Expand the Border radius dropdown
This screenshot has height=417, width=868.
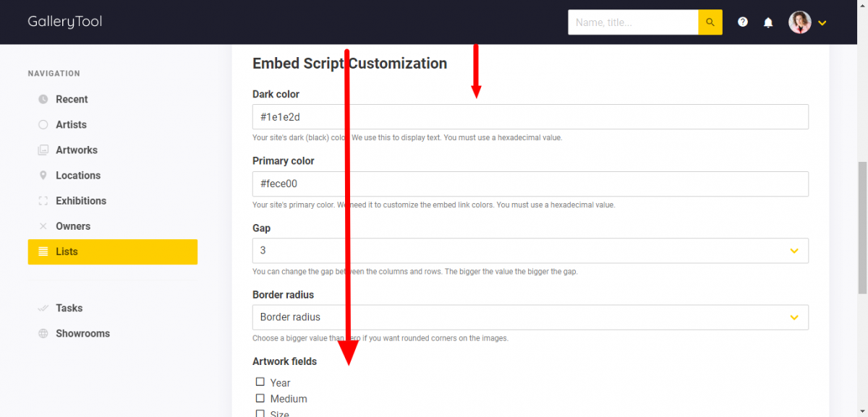(530, 317)
